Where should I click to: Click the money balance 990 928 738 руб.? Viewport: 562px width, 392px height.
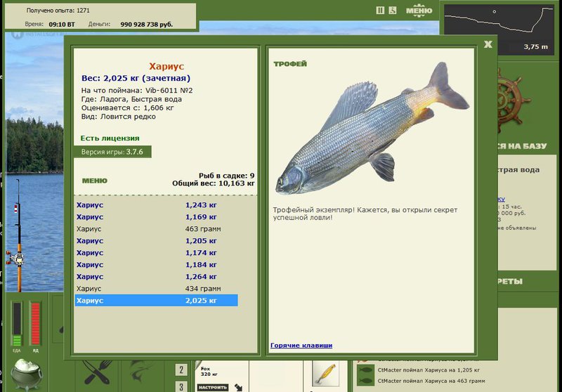click(147, 25)
